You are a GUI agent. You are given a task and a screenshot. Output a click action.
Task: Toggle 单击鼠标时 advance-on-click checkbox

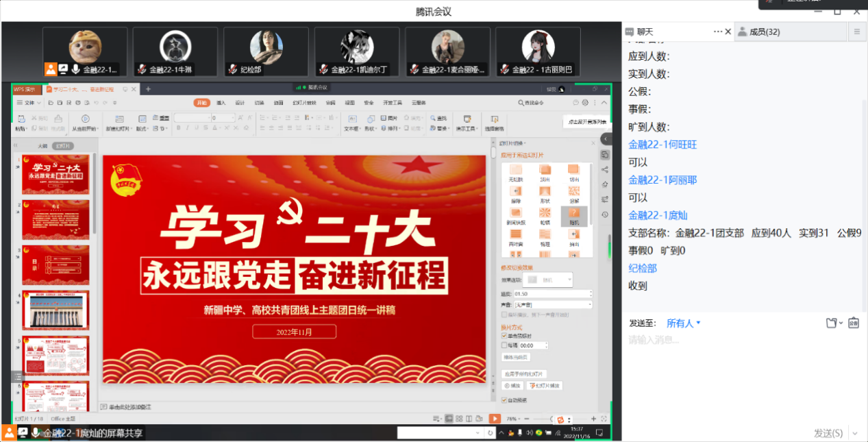tap(505, 336)
